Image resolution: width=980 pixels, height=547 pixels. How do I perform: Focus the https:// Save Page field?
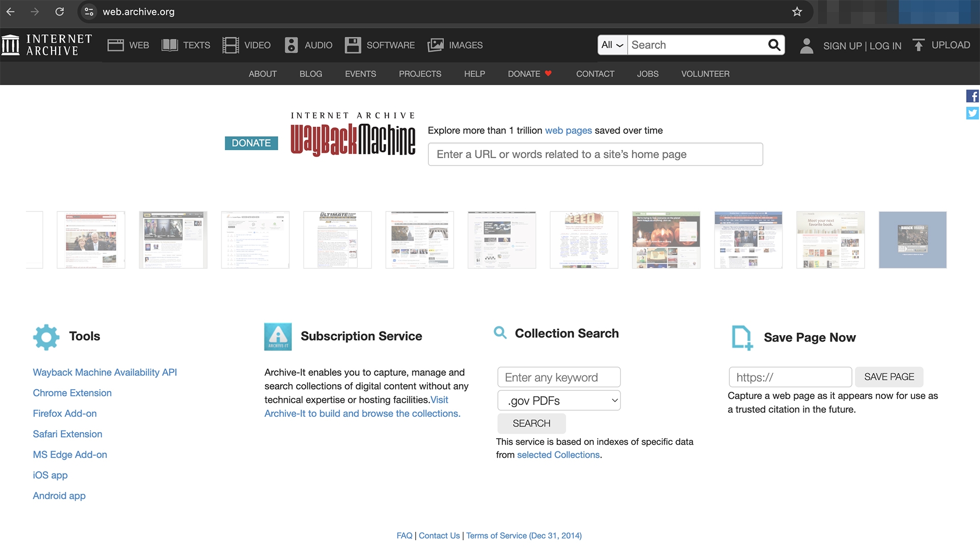[x=790, y=377]
